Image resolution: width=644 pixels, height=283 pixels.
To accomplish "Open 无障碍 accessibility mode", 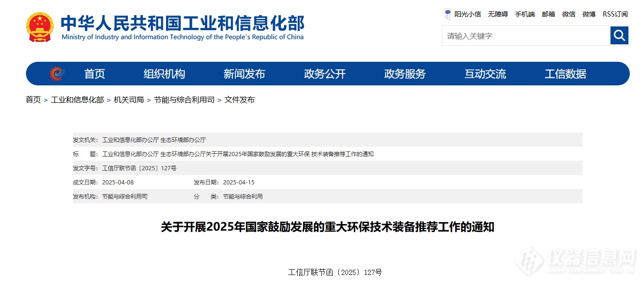I will pos(498,14).
